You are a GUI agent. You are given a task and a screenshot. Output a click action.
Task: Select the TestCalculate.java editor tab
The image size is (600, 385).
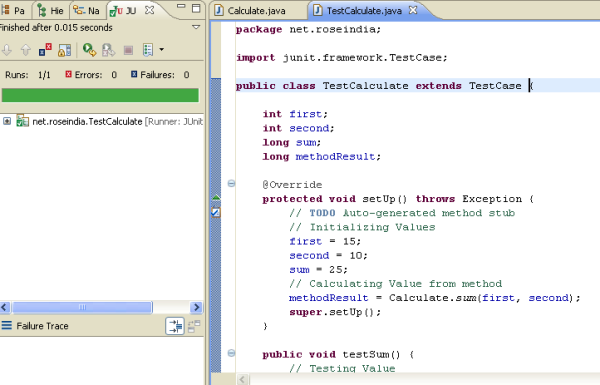[358, 10]
